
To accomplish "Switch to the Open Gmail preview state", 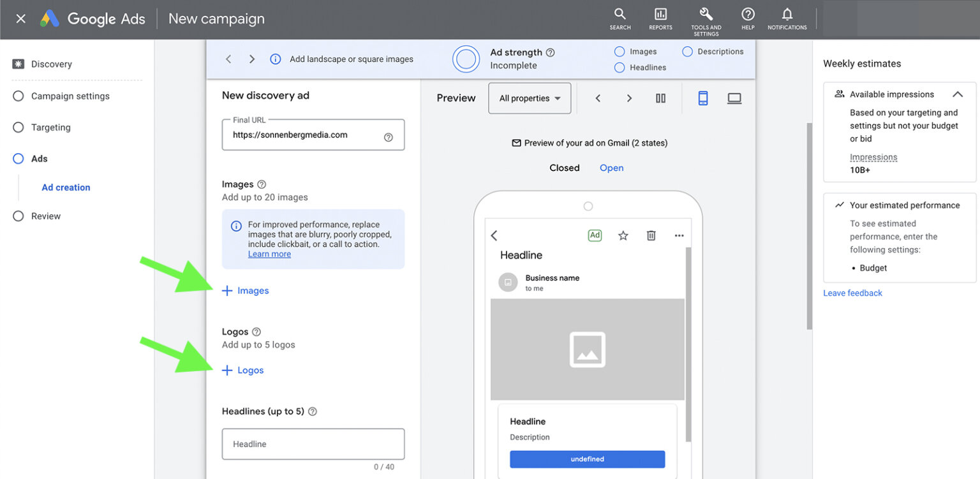I will pos(611,167).
